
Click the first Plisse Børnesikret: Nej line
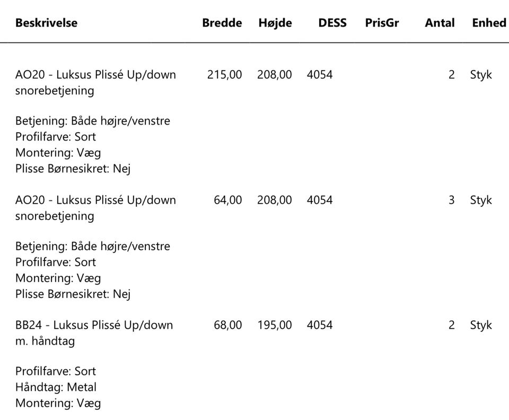tap(73, 169)
